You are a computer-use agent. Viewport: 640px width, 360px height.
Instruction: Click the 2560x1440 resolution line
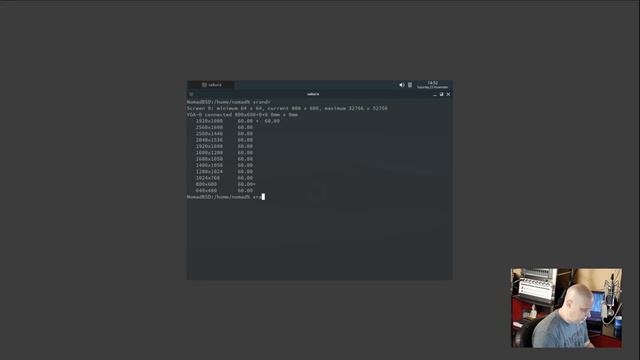point(224,133)
